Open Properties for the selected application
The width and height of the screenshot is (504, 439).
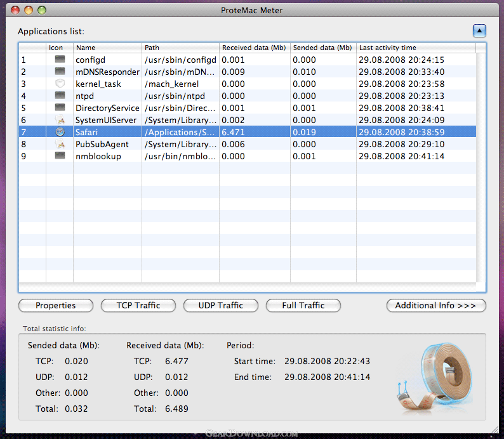56,305
